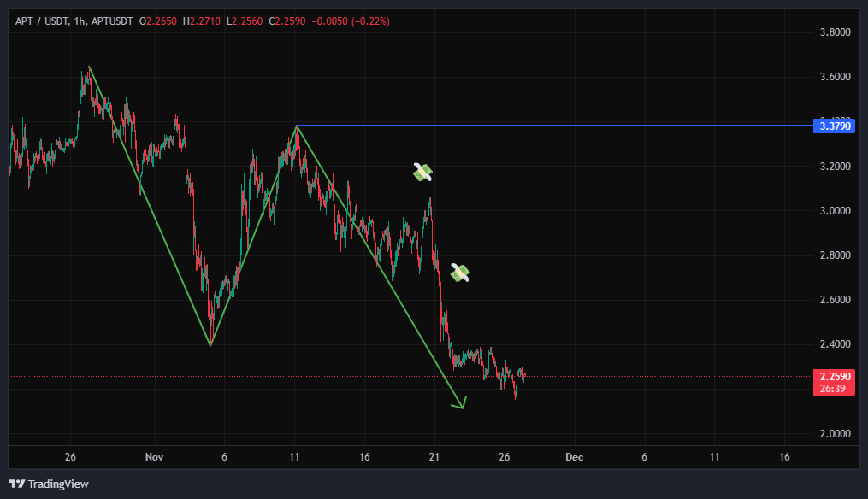Click the 3.8000 price axis label
Image resolution: width=868 pixels, height=499 pixels.
(834, 32)
